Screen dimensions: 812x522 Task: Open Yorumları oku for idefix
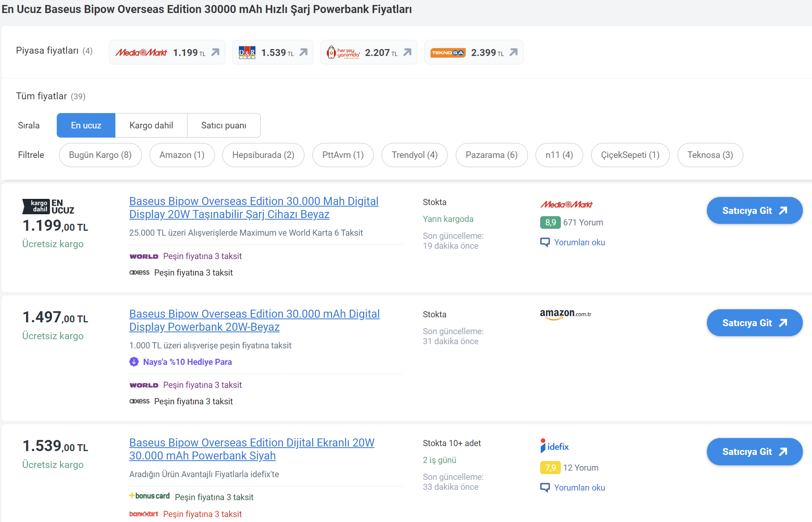pyautogui.click(x=579, y=488)
